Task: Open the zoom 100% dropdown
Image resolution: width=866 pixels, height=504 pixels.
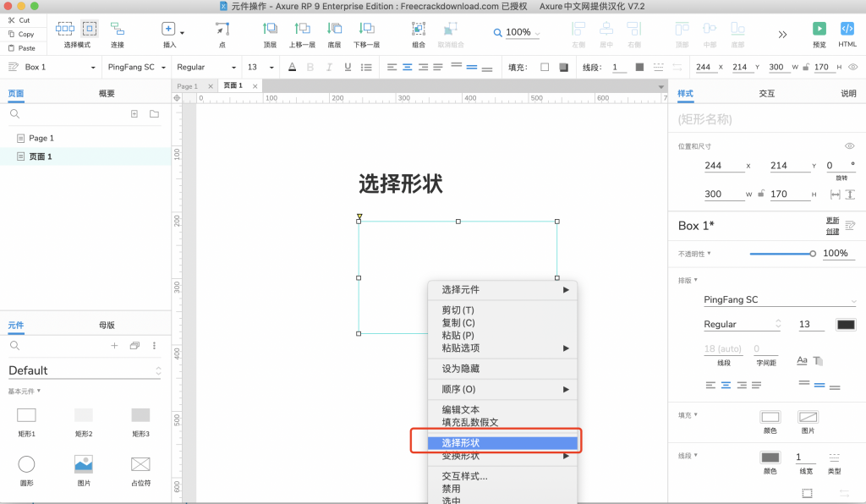Action: pyautogui.click(x=518, y=33)
